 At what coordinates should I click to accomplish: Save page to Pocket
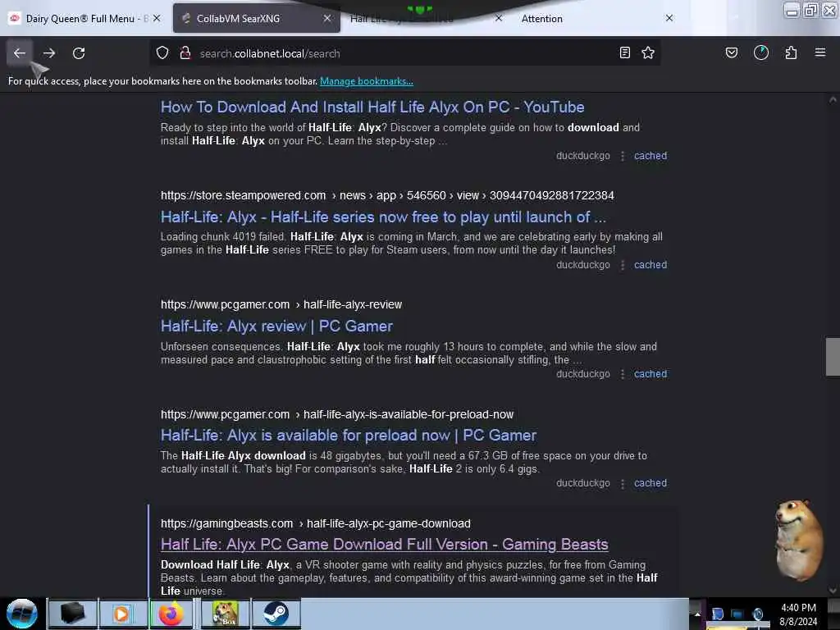[731, 52]
